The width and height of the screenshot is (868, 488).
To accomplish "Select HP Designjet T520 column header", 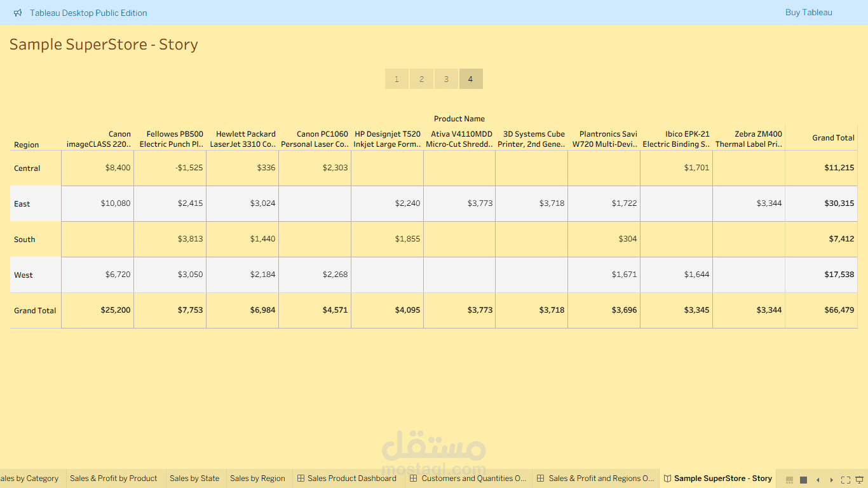I will coord(388,139).
